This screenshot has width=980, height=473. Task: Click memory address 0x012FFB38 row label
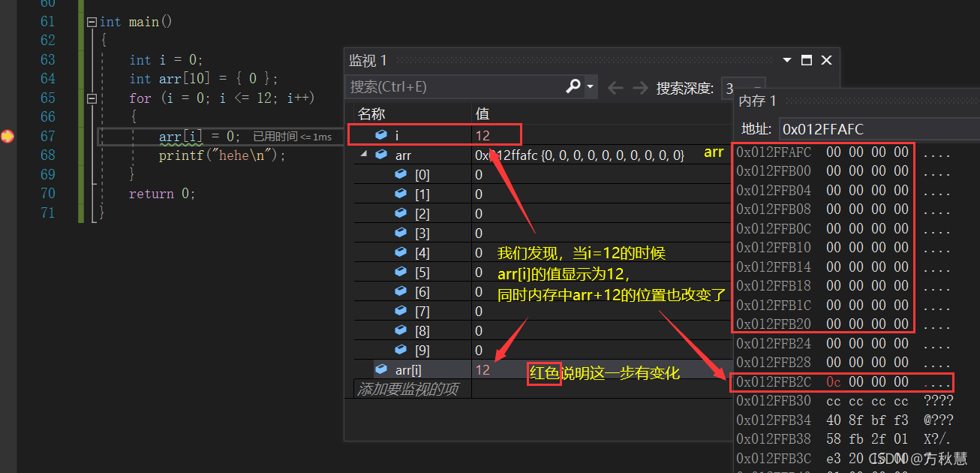pyautogui.click(x=774, y=439)
